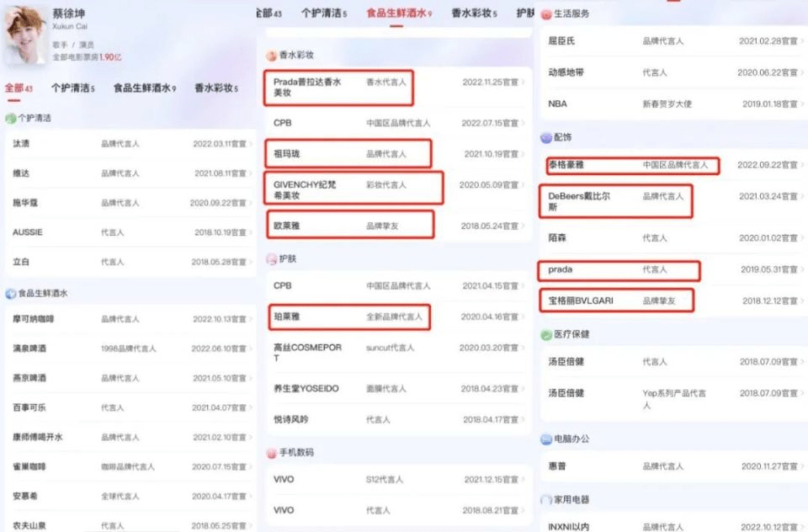Click the 电脑办公 section header icon
The image size is (808, 532).
coord(546,439)
